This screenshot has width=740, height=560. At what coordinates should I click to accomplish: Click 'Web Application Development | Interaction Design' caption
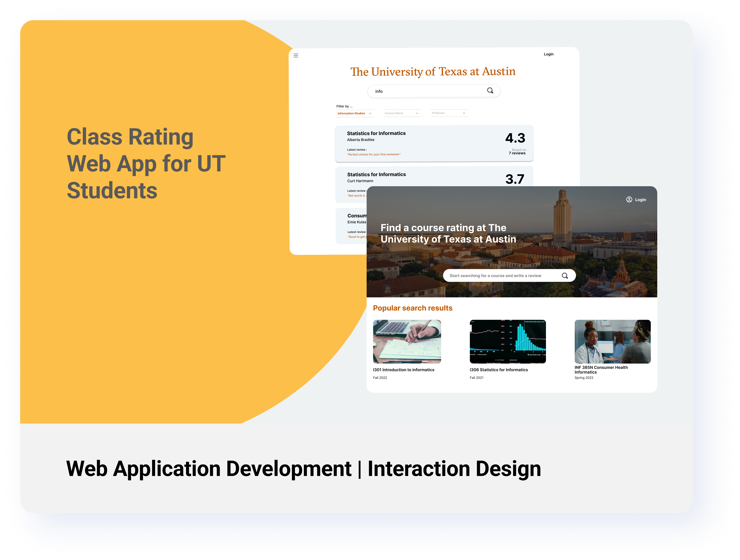[x=303, y=469]
